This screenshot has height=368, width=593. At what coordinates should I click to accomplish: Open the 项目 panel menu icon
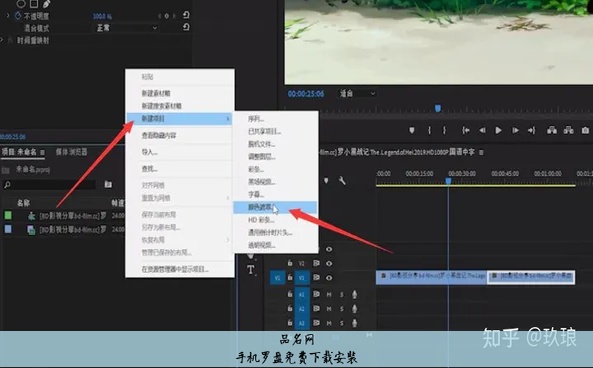[42, 152]
